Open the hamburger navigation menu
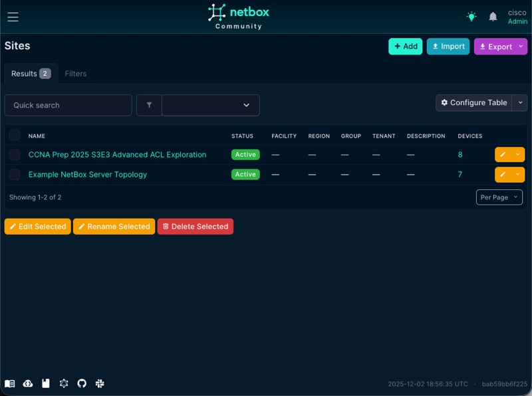The height and width of the screenshot is (396, 532). [12, 16]
